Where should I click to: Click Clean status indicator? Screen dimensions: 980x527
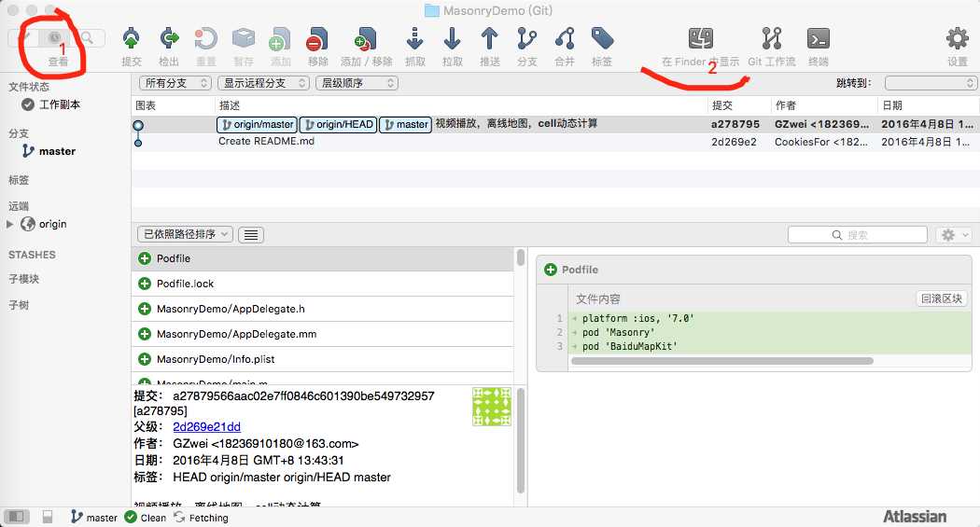pyautogui.click(x=145, y=517)
